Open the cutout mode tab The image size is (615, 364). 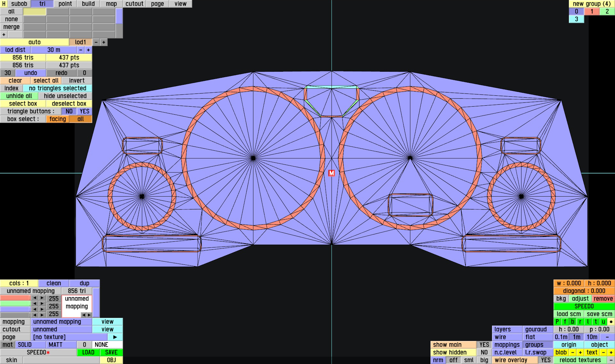click(134, 4)
